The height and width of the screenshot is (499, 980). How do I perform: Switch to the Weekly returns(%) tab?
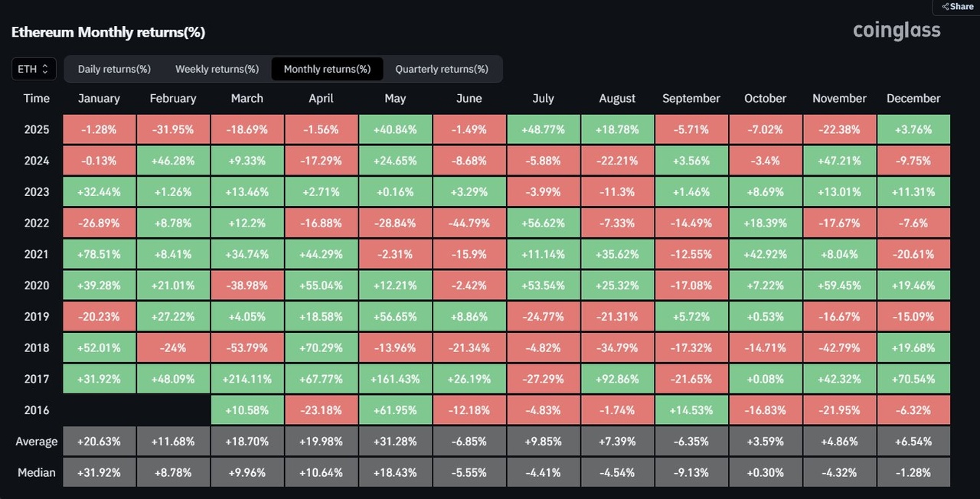tap(217, 69)
